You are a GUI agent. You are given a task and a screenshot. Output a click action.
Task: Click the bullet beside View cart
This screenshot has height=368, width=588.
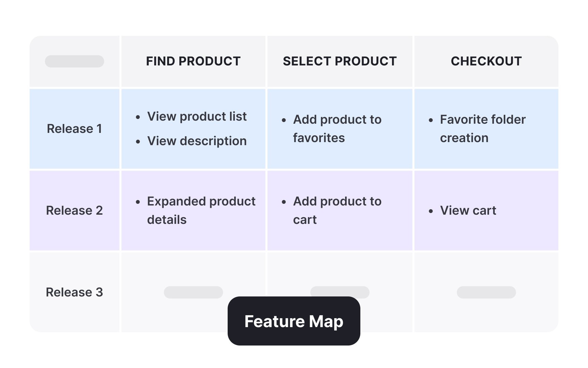[431, 211]
